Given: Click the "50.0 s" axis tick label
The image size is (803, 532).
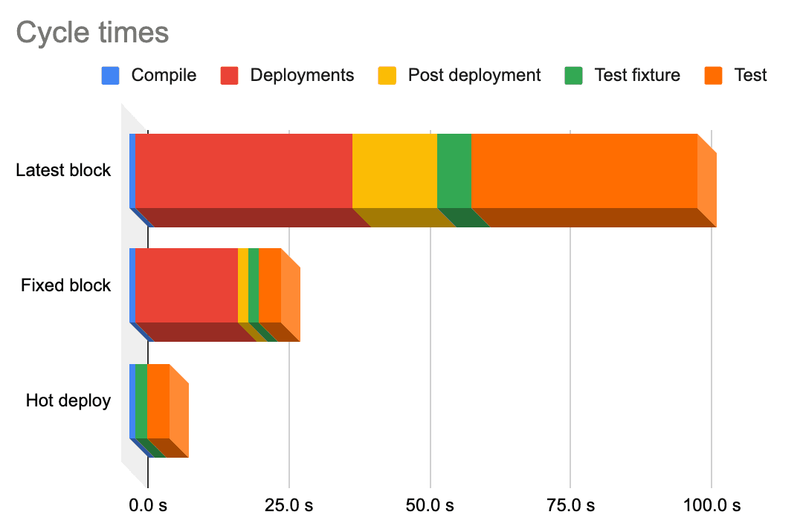Looking at the screenshot, I should click(430, 506).
